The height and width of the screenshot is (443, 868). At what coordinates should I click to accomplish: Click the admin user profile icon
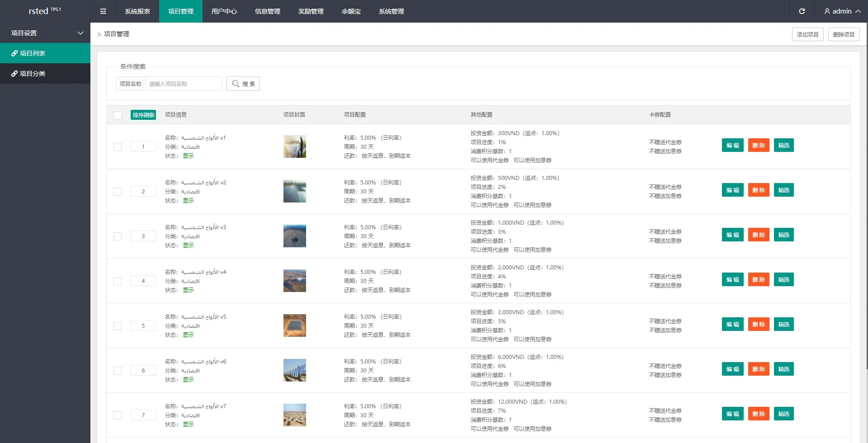point(827,11)
